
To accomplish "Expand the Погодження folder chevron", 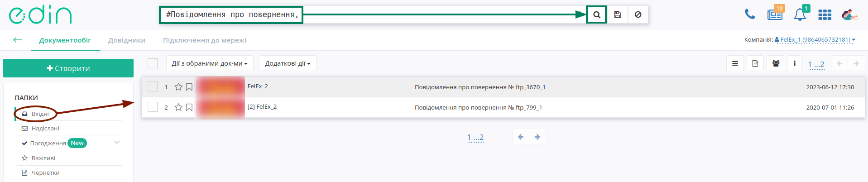I will tap(117, 143).
